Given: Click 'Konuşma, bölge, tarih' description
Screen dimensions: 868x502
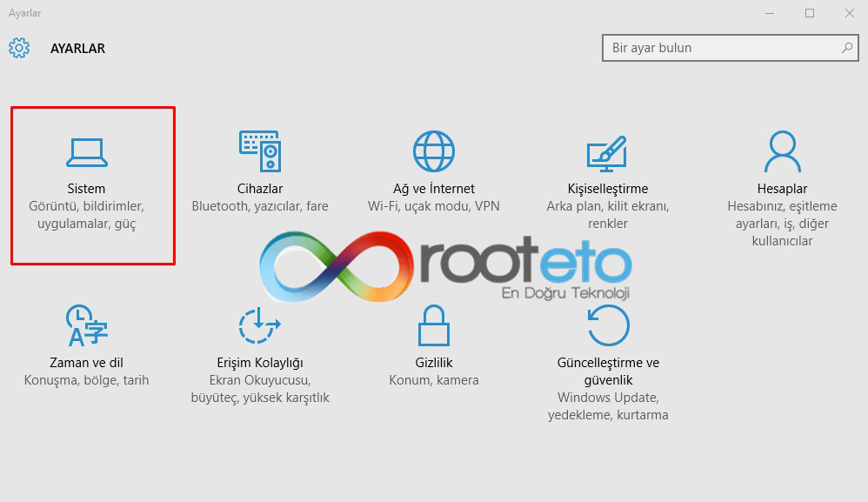Looking at the screenshot, I should coord(86,380).
